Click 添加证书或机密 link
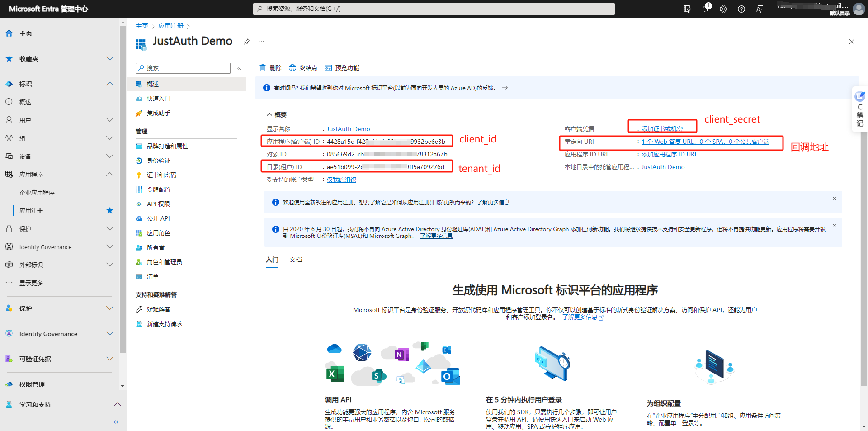 (662, 129)
